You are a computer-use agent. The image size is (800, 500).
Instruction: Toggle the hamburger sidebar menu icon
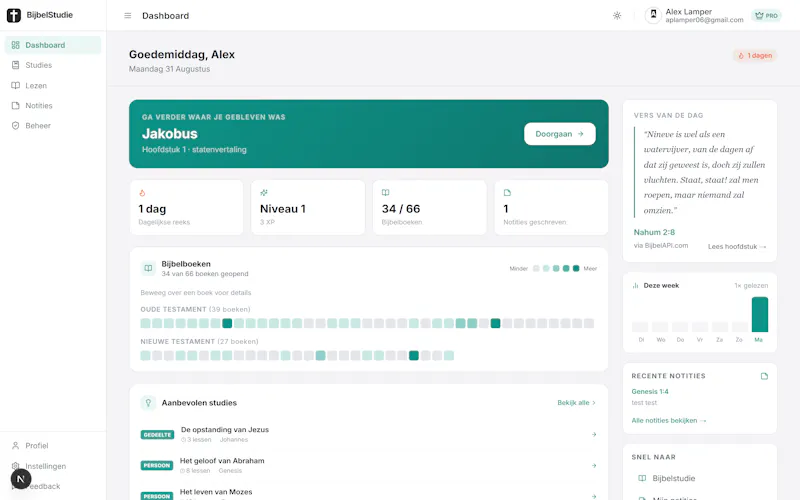128,16
